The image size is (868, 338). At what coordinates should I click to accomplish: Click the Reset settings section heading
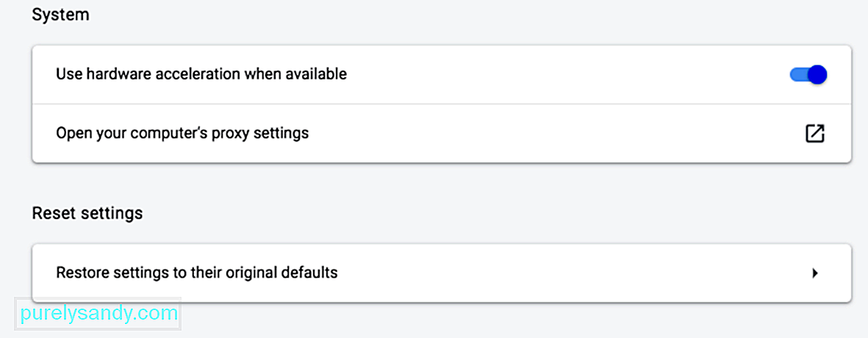tap(87, 213)
